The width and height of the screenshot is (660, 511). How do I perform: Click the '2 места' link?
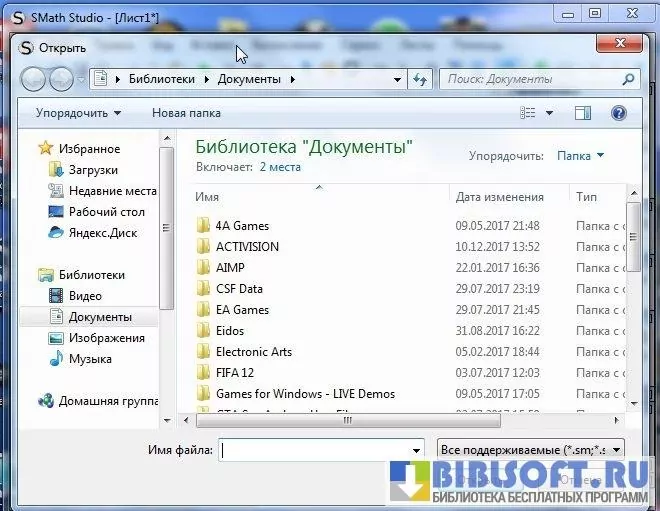pos(280,167)
